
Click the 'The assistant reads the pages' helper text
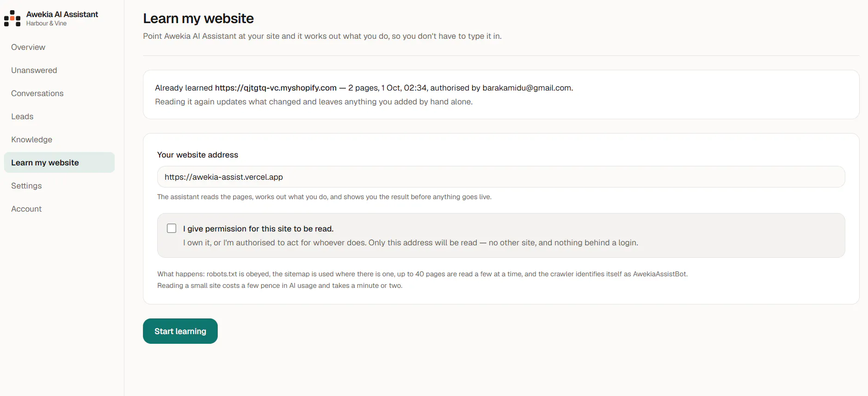click(324, 197)
